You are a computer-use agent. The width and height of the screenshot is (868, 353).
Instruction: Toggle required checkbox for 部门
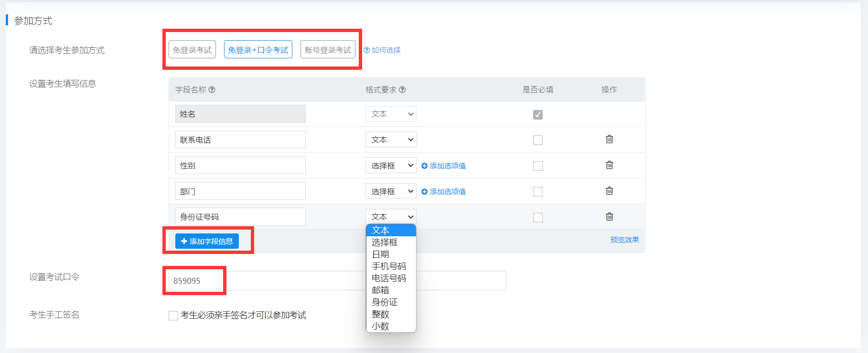538,192
